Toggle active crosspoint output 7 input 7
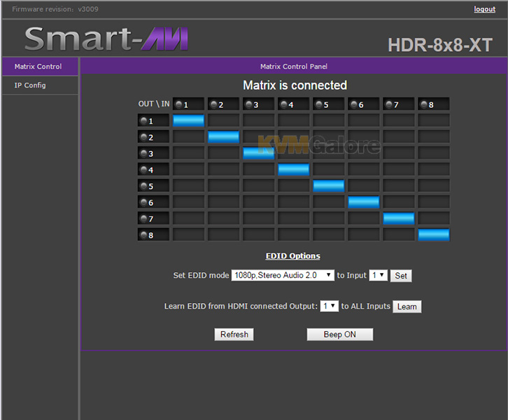 [x=399, y=218]
